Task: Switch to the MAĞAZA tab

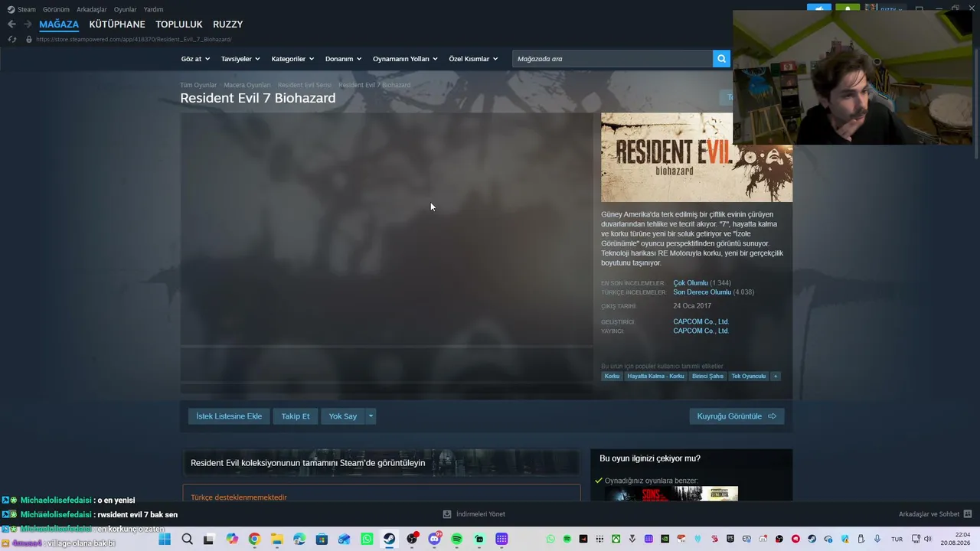Action: click(x=59, y=24)
